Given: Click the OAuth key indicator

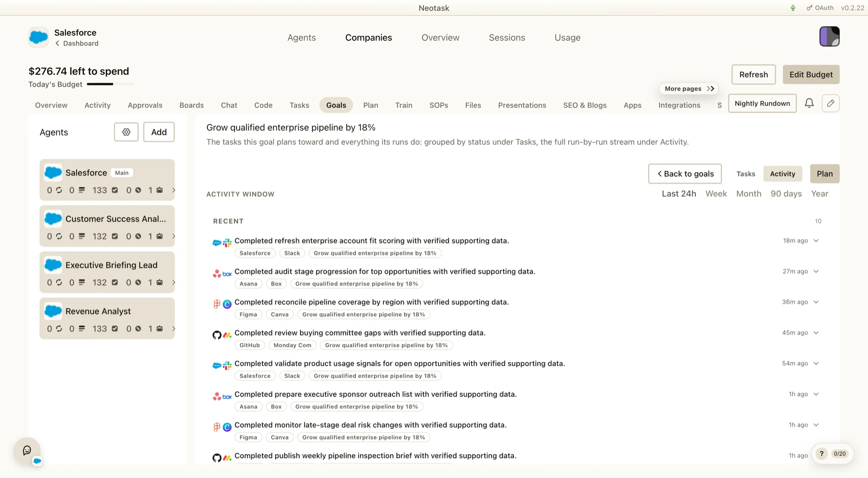Looking at the screenshot, I should 820,8.
